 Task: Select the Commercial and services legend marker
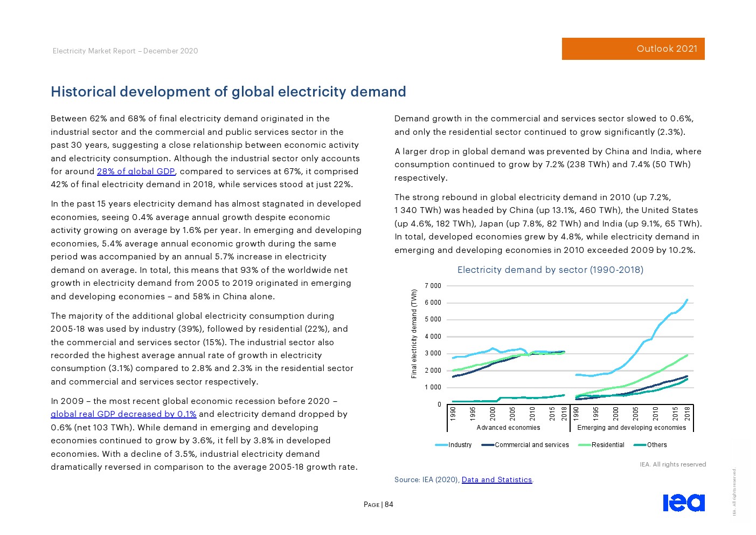(x=488, y=445)
